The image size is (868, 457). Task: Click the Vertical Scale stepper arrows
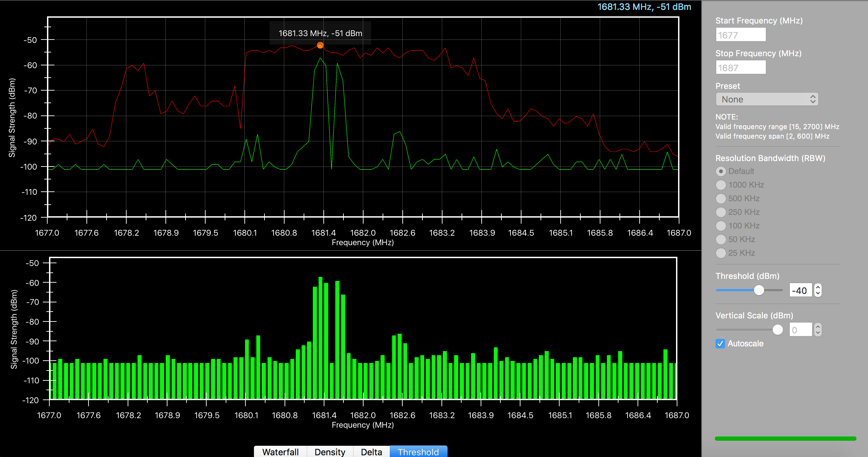818,330
